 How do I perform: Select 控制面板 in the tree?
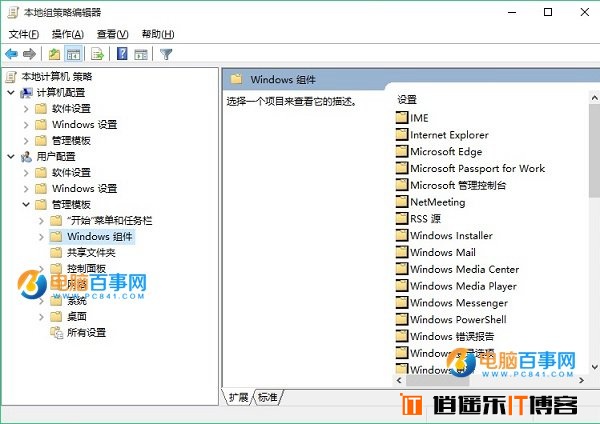(x=86, y=268)
